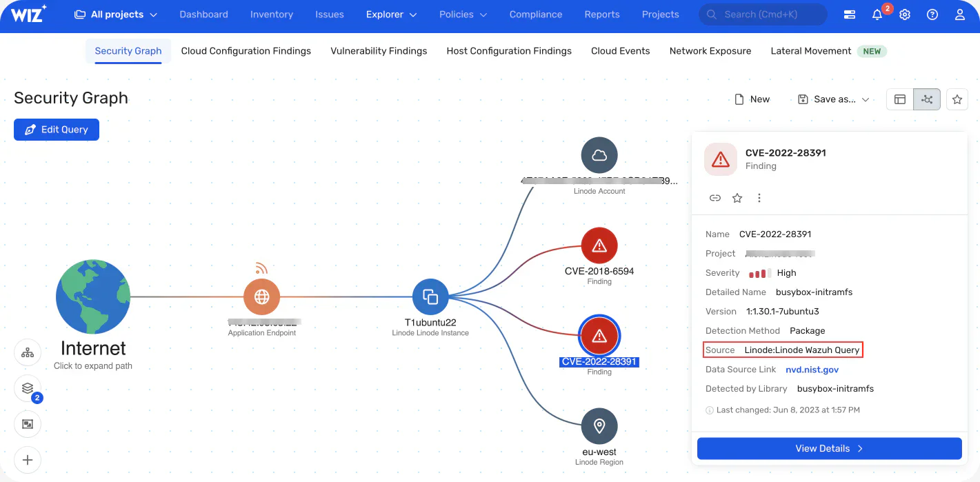Open the Dashboard menu item
980x482 pixels.
(203, 14)
